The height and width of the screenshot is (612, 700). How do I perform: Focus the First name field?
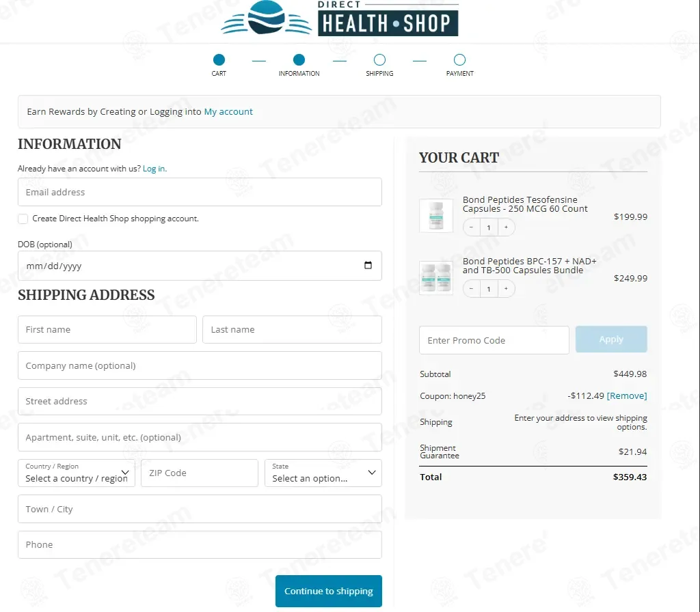pos(107,330)
